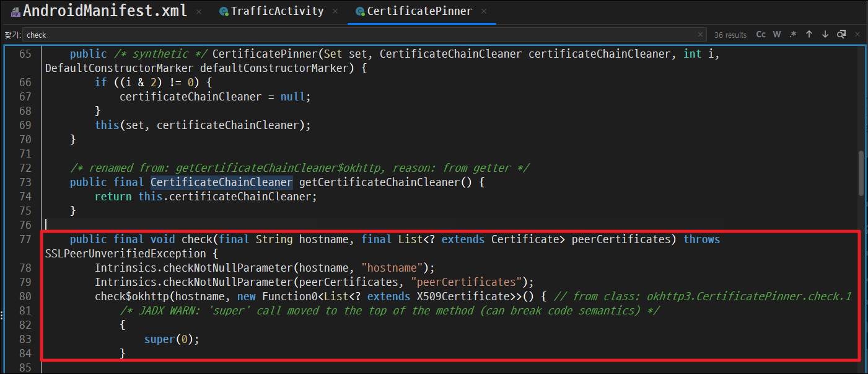The height and width of the screenshot is (374, 868).
Task: Click the highlighted CertificateChainCleaner return type
Action: tap(222, 182)
